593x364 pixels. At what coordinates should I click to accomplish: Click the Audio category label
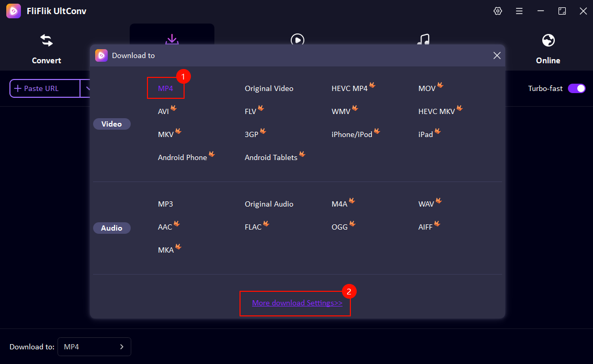point(111,228)
